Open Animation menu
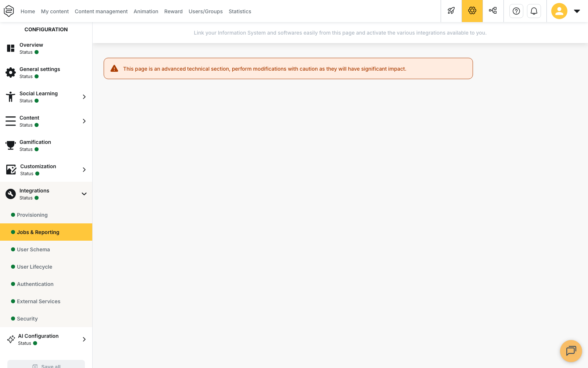 point(146,11)
